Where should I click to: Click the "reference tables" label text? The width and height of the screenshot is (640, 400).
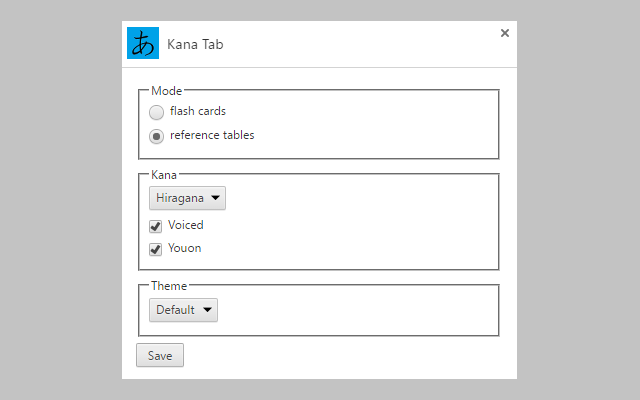211,135
